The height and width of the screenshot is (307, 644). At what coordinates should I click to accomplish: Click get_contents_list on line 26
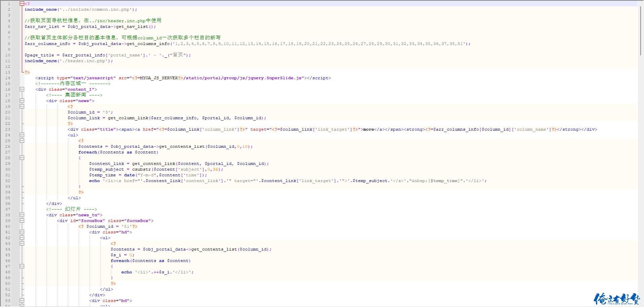182,146
